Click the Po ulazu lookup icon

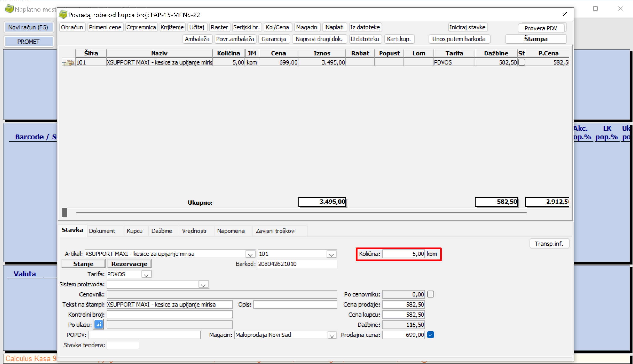point(99,325)
